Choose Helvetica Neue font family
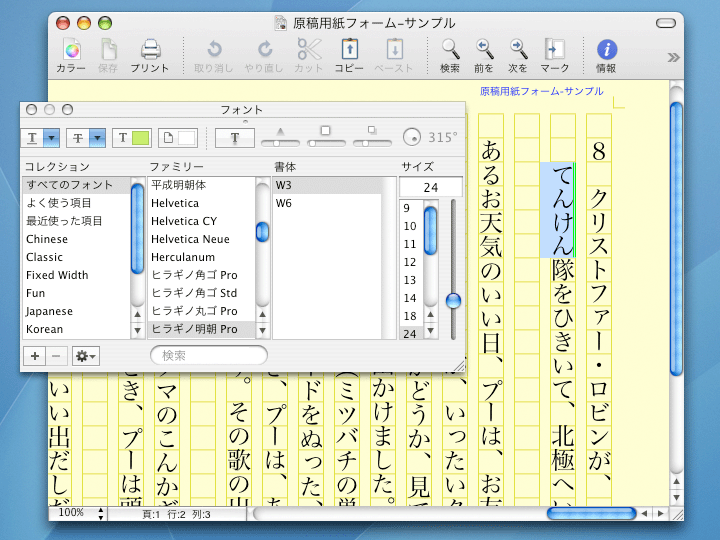This screenshot has height=540, width=720. 201,239
